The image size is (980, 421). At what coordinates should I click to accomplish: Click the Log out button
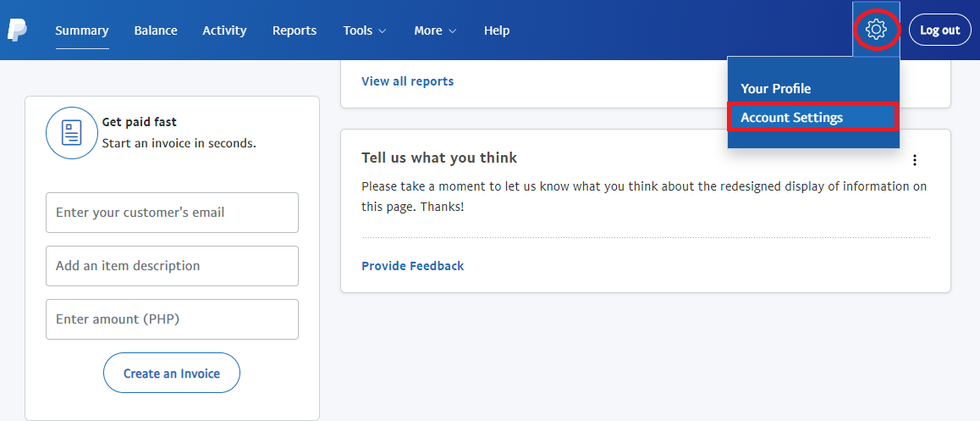point(939,30)
